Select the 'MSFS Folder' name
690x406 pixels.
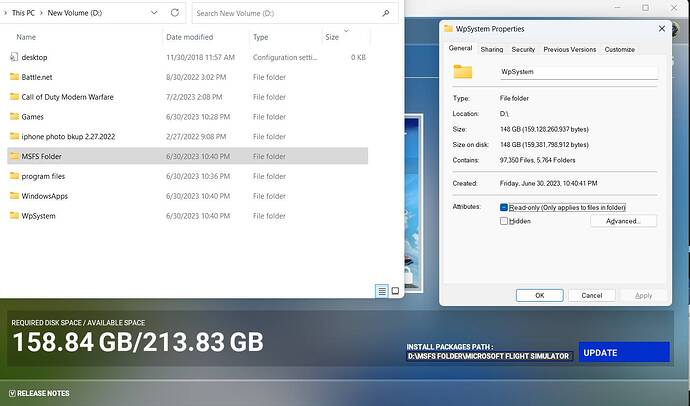41,156
